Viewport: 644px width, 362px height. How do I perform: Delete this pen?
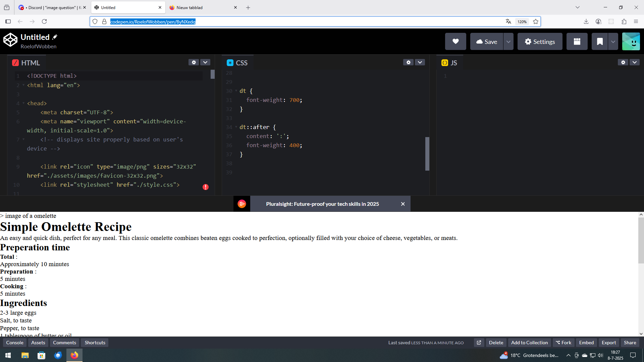click(x=496, y=343)
